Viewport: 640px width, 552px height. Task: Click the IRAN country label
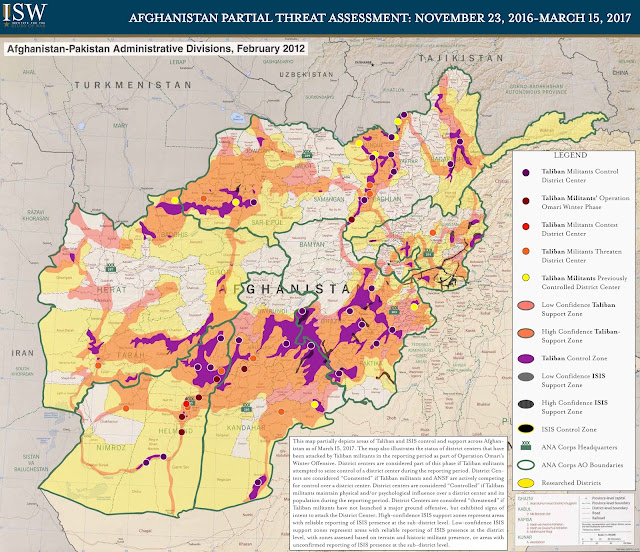[x=22, y=353]
